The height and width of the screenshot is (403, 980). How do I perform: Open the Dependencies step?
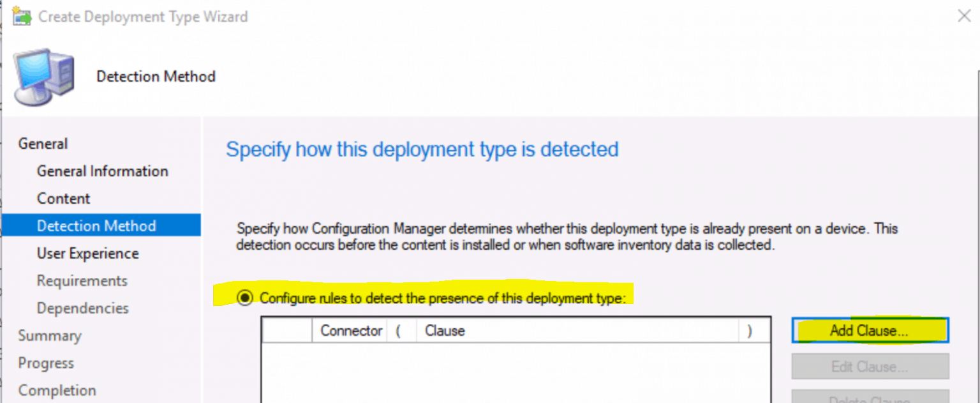[x=83, y=308]
